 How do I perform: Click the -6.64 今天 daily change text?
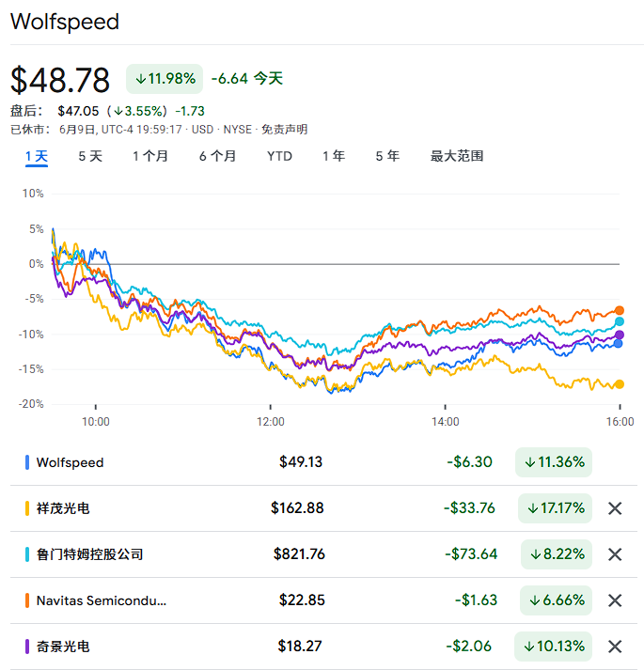pos(247,79)
